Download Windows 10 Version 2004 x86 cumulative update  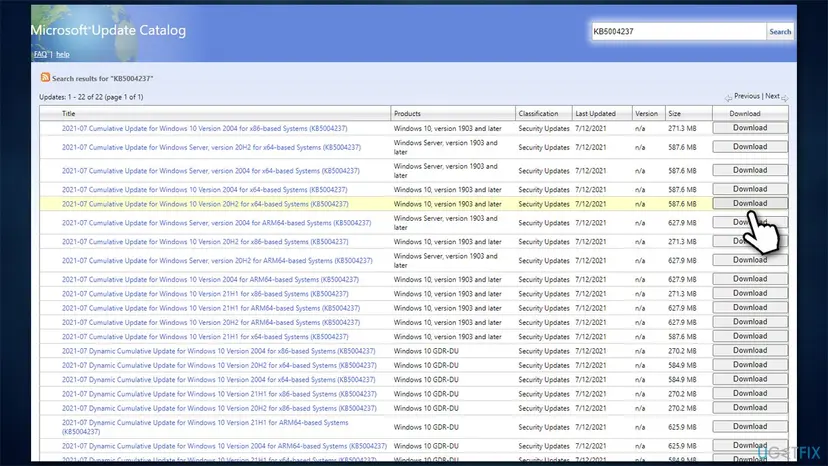[x=750, y=128]
